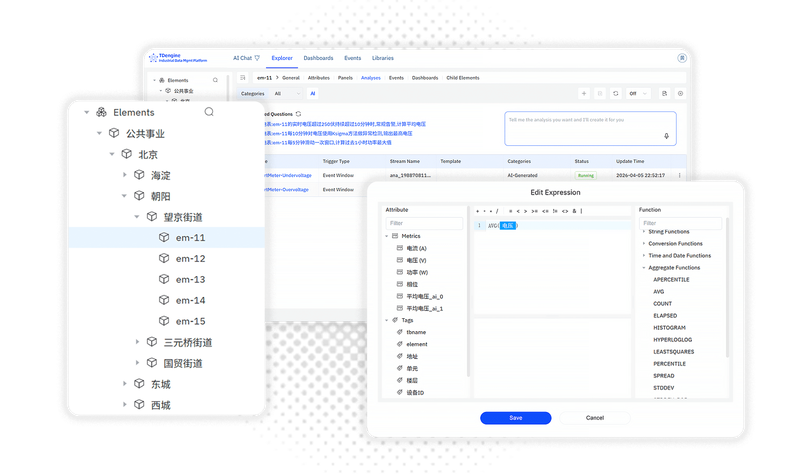Select the Child Elements sub-tab

tap(463, 78)
